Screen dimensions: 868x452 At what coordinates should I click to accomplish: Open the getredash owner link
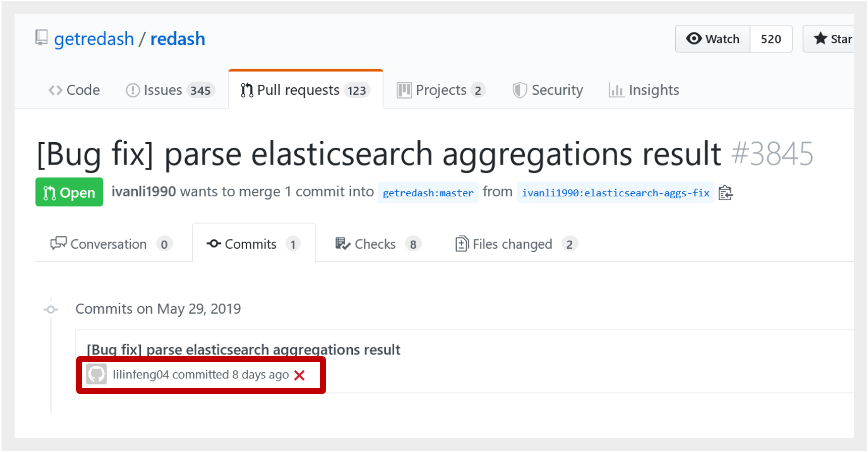94,39
